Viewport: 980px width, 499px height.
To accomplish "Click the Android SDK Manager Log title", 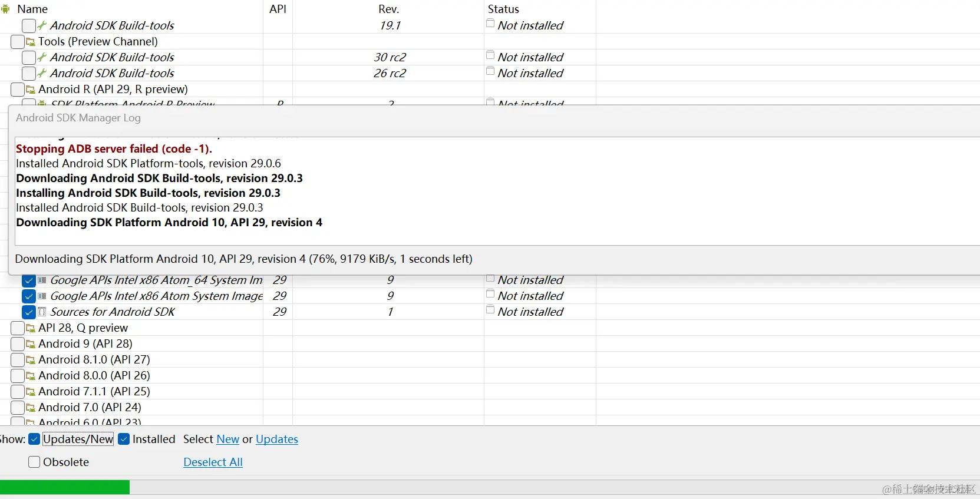I will [78, 118].
